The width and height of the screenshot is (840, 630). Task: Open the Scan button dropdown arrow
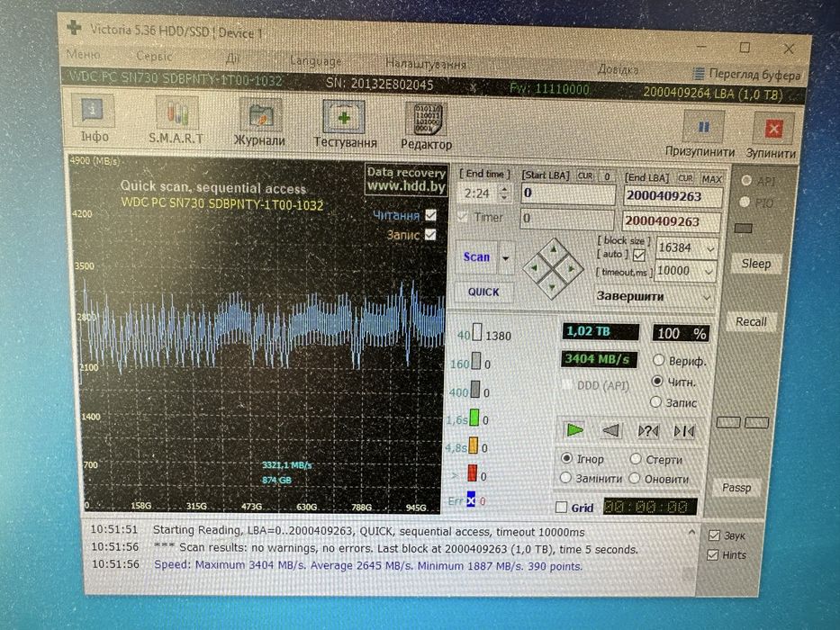pyautogui.click(x=506, y=258)
